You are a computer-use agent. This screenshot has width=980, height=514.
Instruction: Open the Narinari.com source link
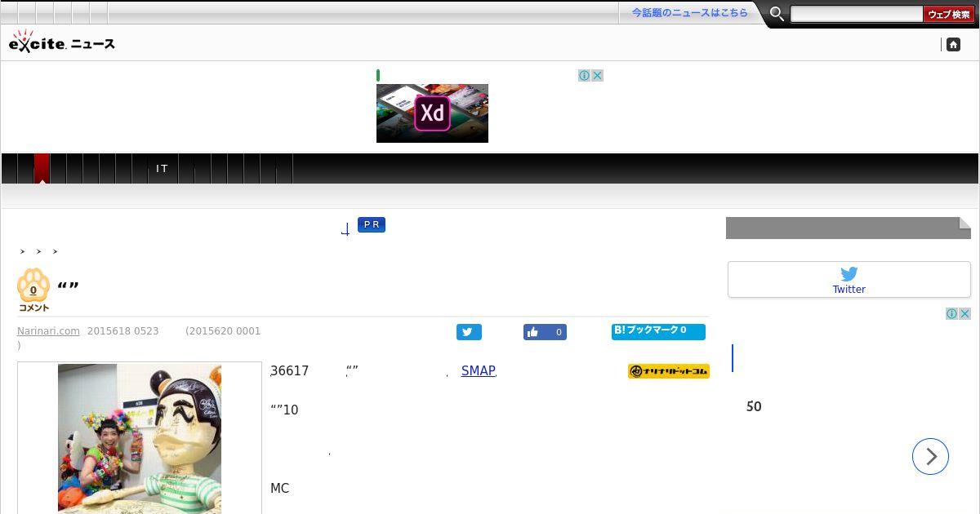48,330
